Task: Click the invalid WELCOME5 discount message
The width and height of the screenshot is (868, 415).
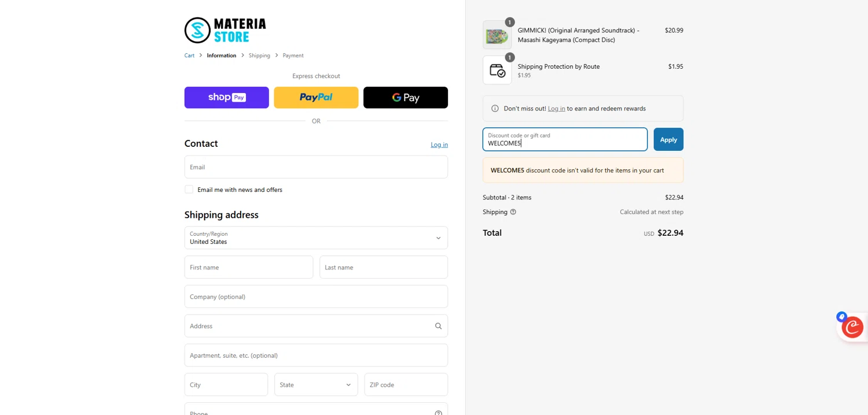Action: point(583,171)
